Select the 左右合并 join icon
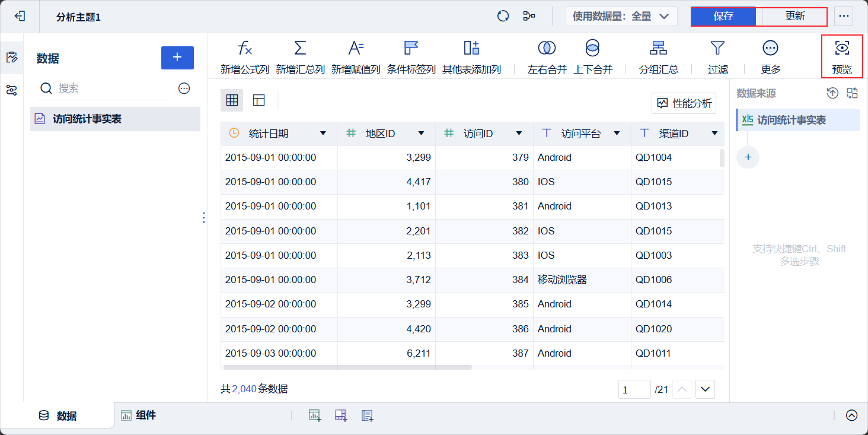Viewport: 868px width, 435px height. pos(547,49)
